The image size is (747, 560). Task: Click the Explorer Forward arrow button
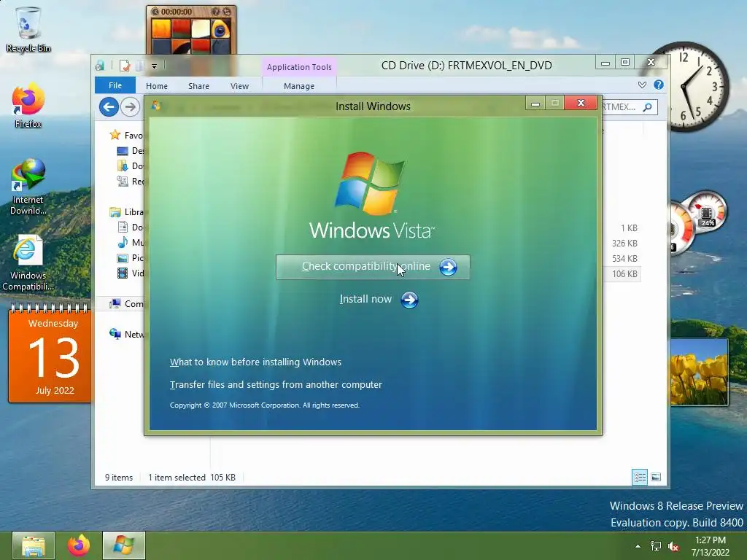click(130, 106)
